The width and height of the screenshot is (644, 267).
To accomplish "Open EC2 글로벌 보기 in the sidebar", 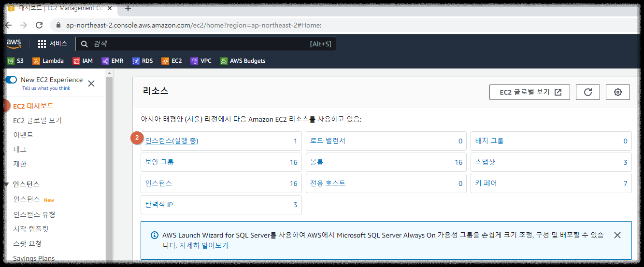I will click(38, 120).
